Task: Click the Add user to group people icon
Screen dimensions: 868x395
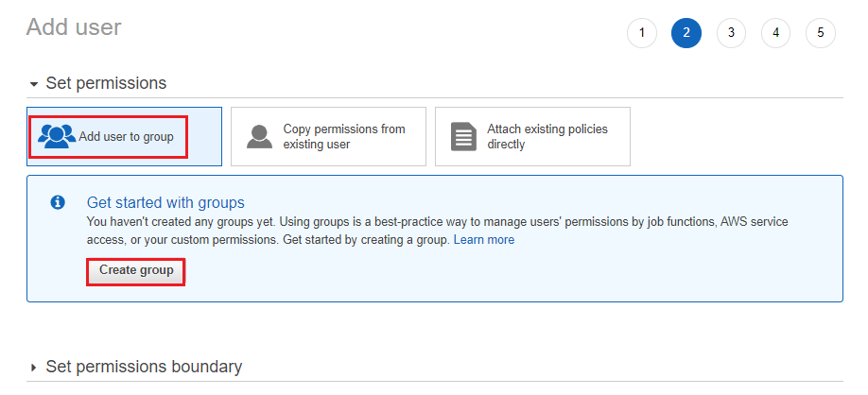Action: click(57, 137)
